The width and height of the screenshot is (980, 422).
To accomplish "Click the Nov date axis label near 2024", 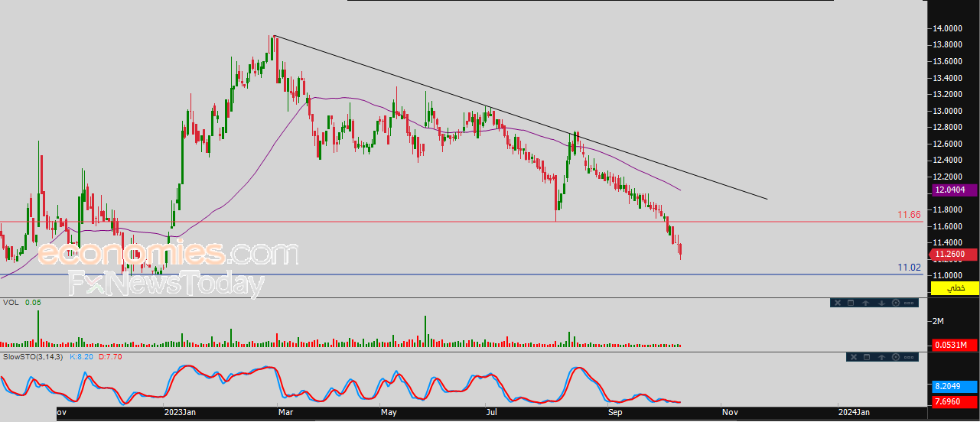I will [x=731, y=412].
